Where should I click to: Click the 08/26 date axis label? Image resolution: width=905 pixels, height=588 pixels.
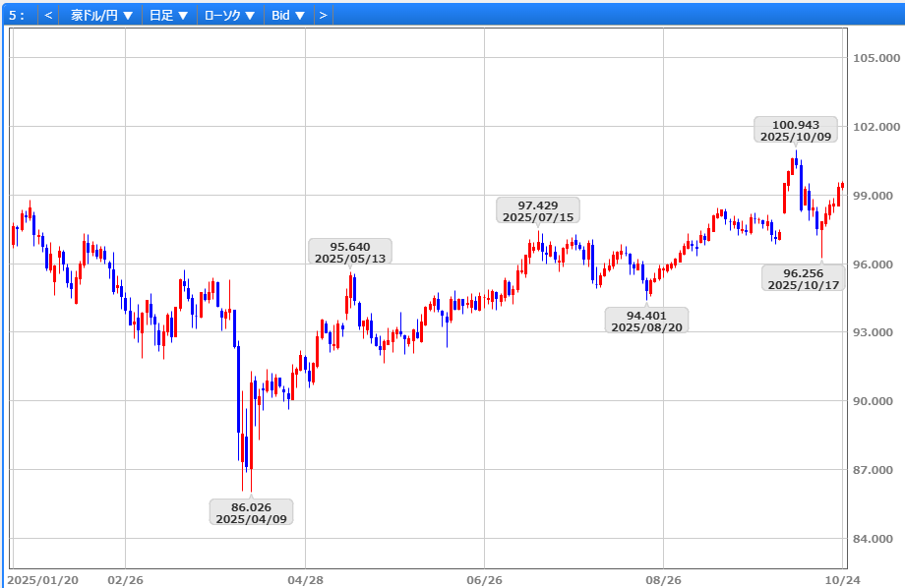coord(663,580)
